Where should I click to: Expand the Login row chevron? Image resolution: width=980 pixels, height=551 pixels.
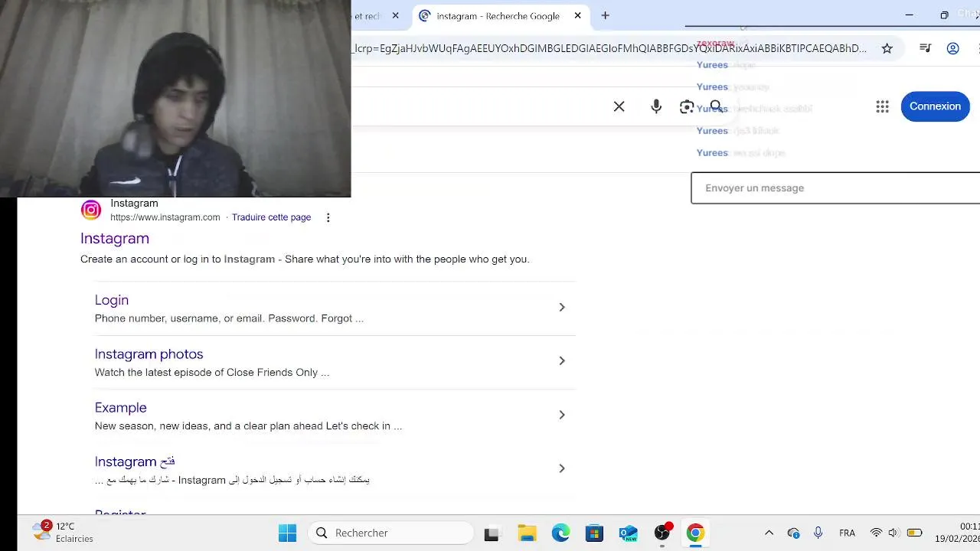pyautogui.click(x=561, y=307)
